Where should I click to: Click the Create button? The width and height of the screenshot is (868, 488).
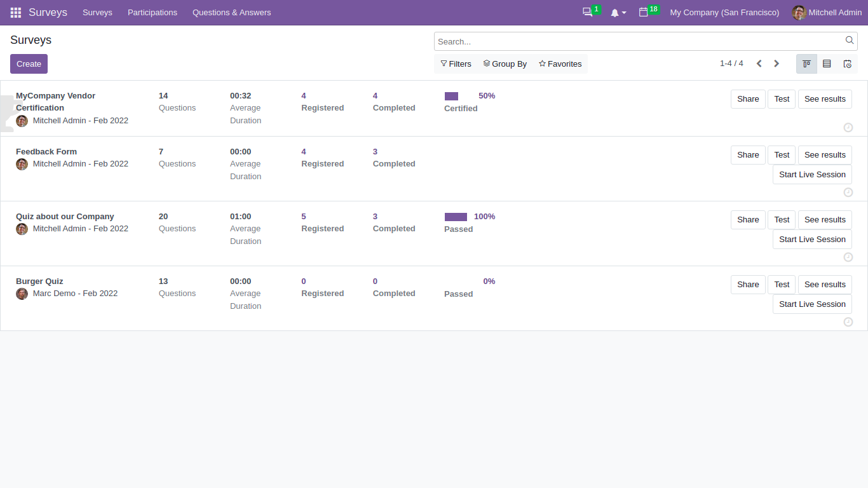(29, 64)
